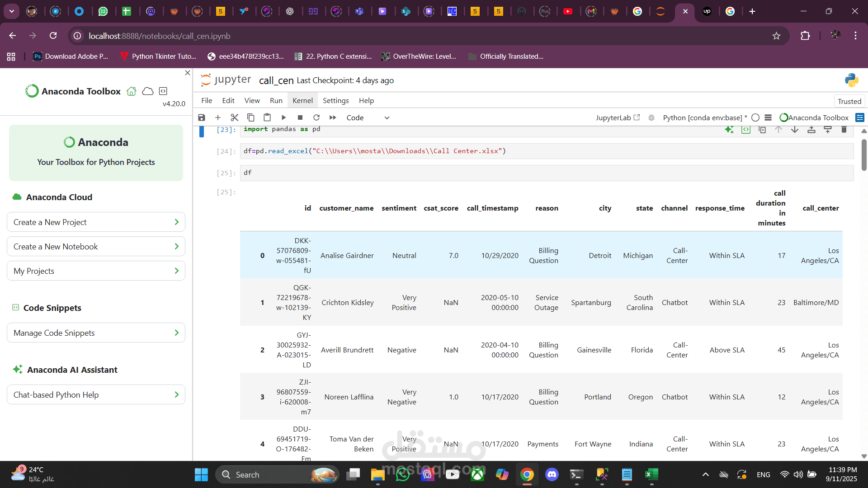Open the Anaconda Toolbox toolbar button

[x=814, y=117]
